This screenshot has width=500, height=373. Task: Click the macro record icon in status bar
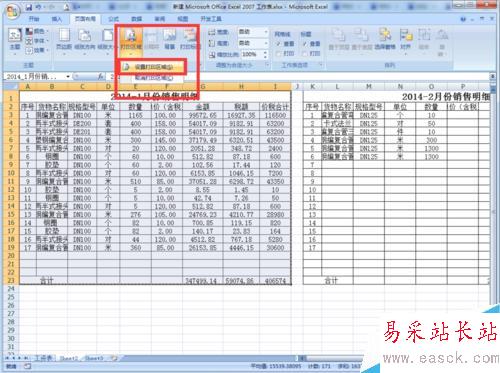coord(28,366)
